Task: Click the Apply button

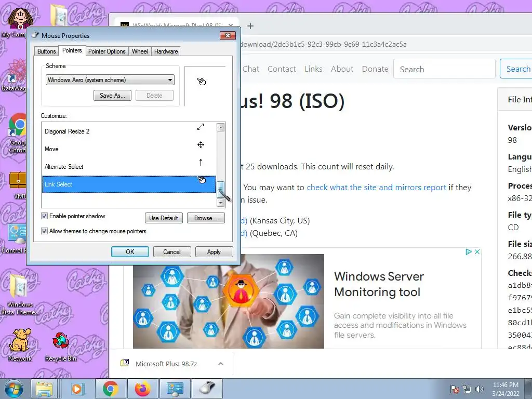Action: tap(214, 252)
